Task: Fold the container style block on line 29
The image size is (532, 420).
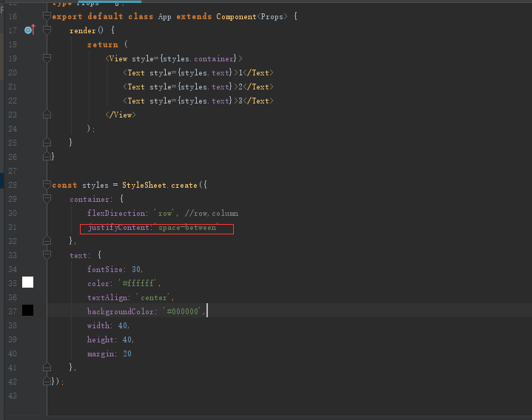Action: [x=47, y=199]
